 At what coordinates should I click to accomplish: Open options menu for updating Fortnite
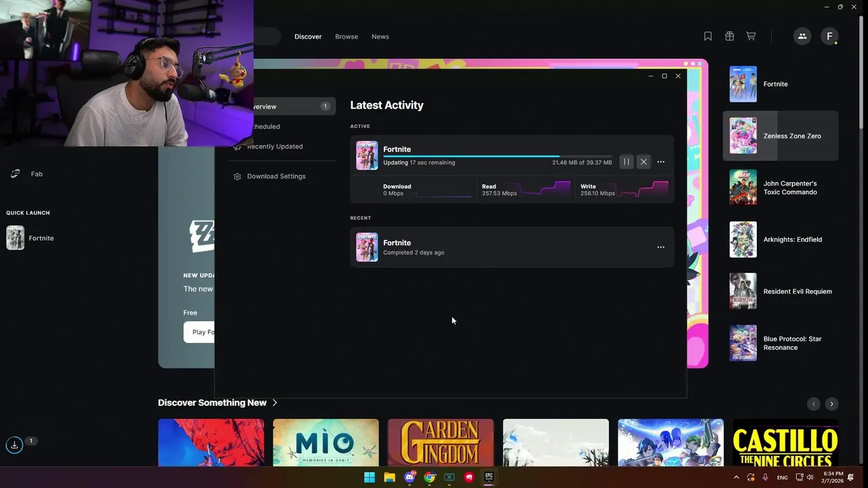pyautogui.click(x=660, y=162)
